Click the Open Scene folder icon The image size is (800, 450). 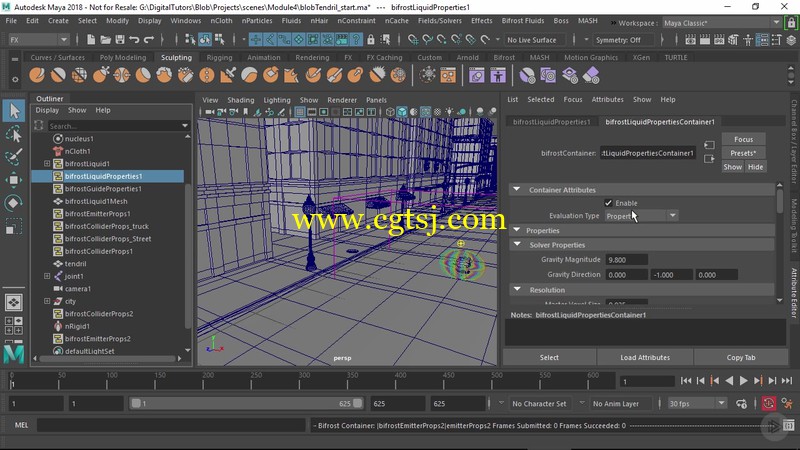pyautogui.click(x=105, y=39)
